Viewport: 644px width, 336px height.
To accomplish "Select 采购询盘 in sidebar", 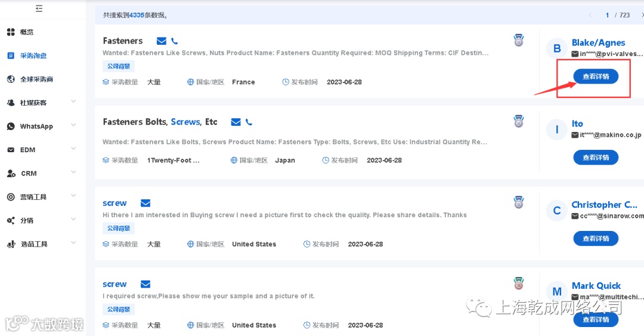I will pyautogui.click(x=33, y=56).
